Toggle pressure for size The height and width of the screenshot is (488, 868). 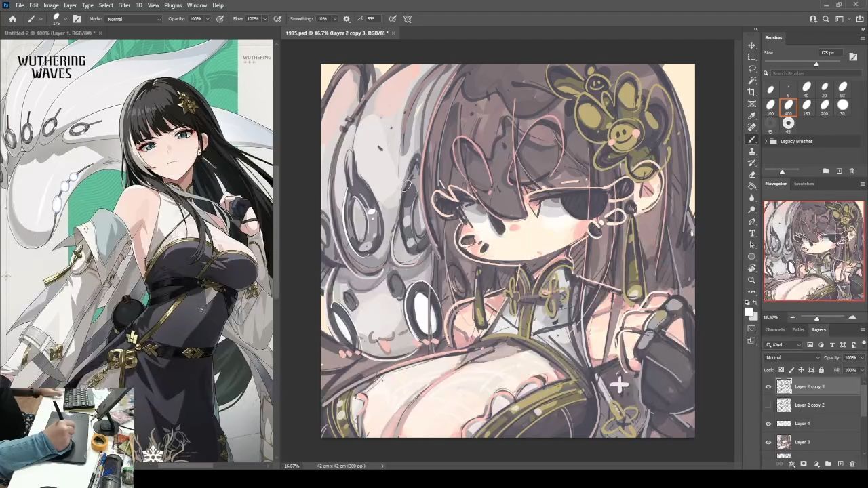[x=393, y=19]
